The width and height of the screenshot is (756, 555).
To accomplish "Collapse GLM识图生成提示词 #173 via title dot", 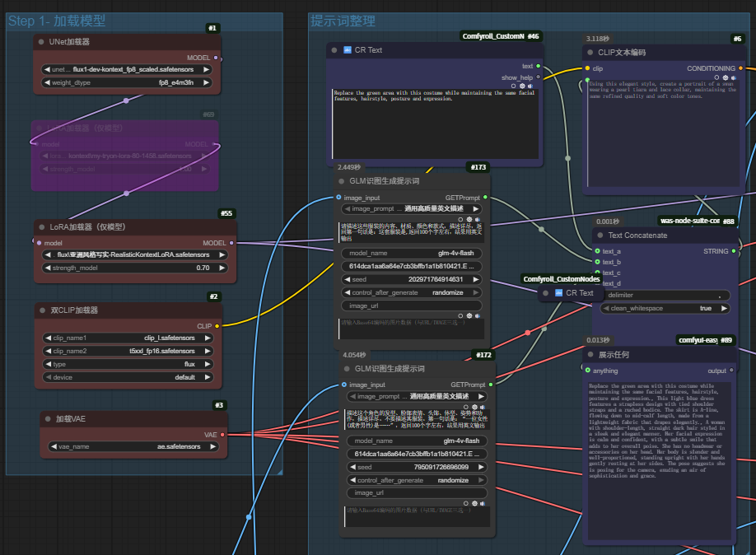I will tap(342, 181).
